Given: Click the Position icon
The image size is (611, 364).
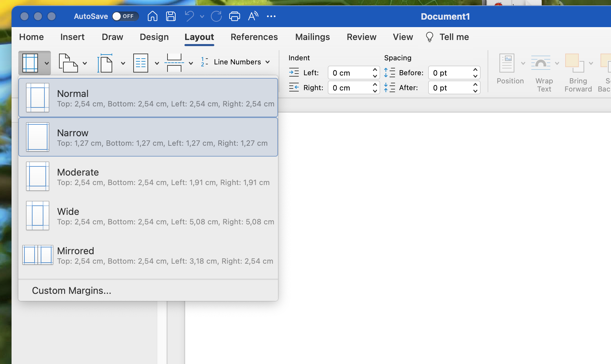Looking at the screenshot, I should point(507,63).
